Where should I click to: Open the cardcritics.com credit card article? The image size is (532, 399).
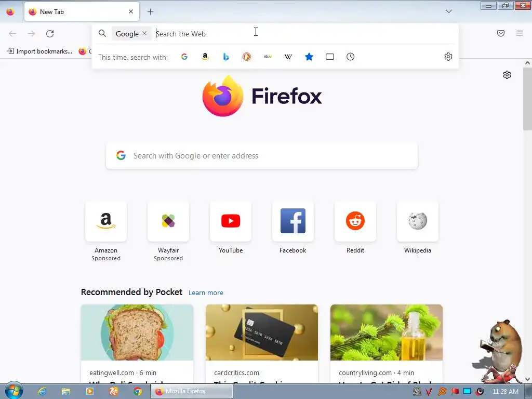[x=262, y=344]
